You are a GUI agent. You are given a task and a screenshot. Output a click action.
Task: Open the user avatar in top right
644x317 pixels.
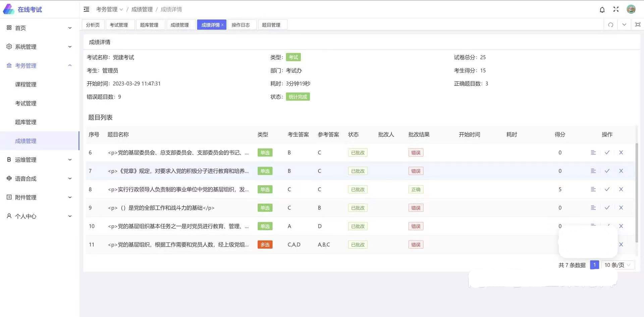pyautogui.click(x=631, y=9)
